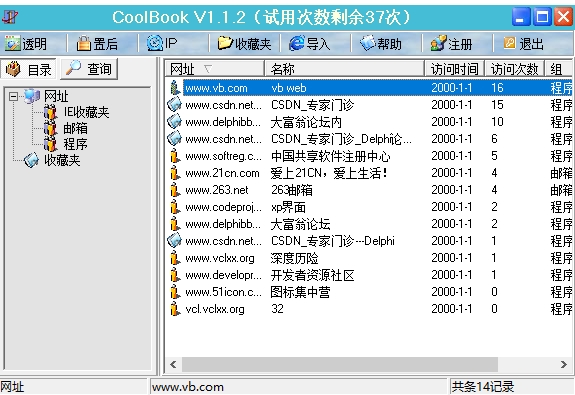Click the CoolBook app icon in title bar
This screenshot has width=575, height=395.
10,17
